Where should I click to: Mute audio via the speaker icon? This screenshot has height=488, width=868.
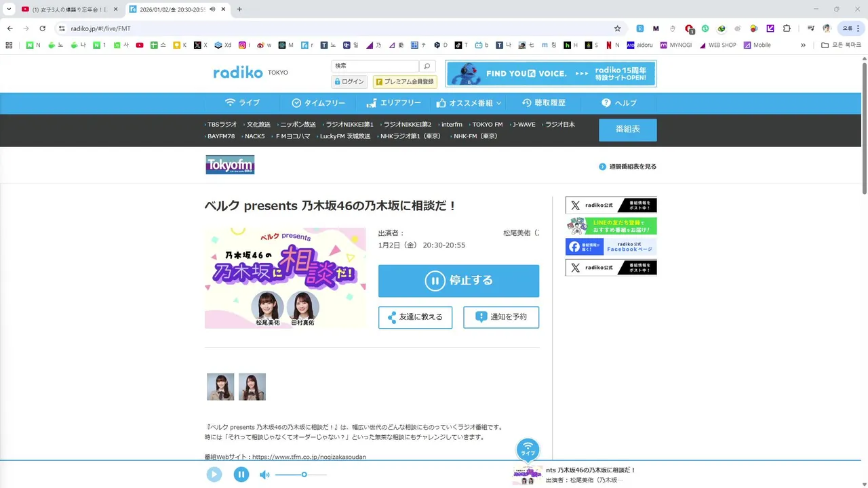[264, 475]
